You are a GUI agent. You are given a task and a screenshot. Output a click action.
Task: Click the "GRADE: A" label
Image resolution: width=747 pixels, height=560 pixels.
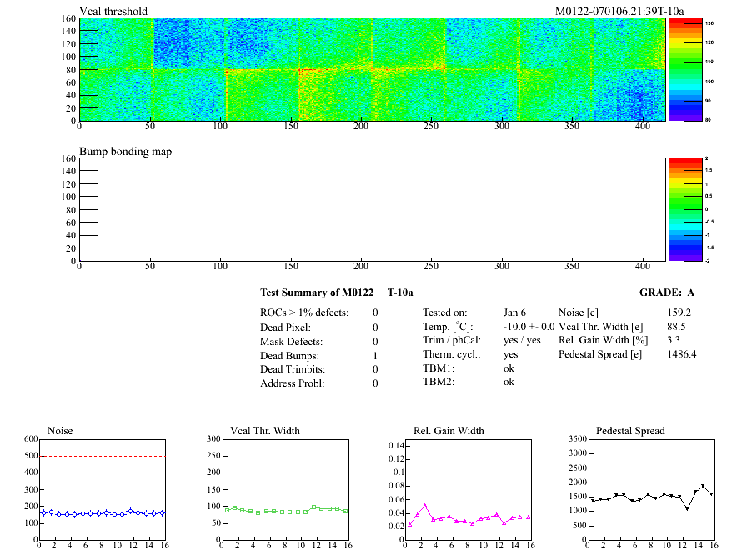pyautogui.click(x=666, y=292)
